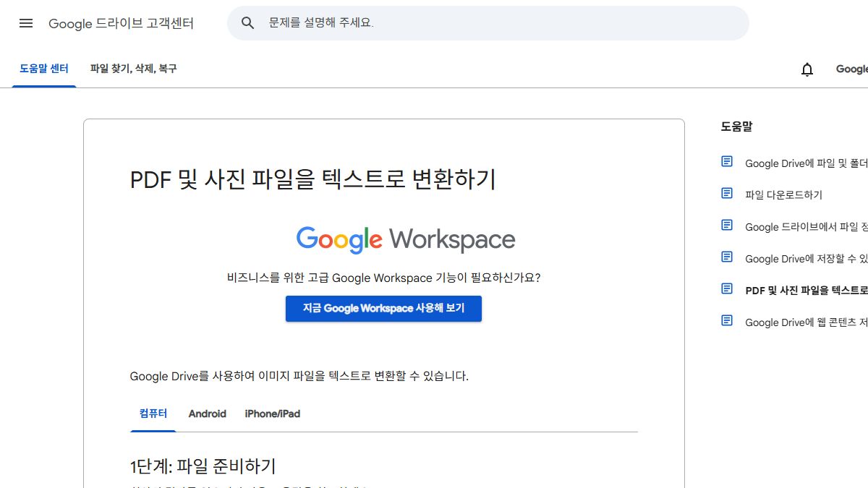This screenshot has height=488, width=868.
Task: Open the notifications bell
Action: 807,69
